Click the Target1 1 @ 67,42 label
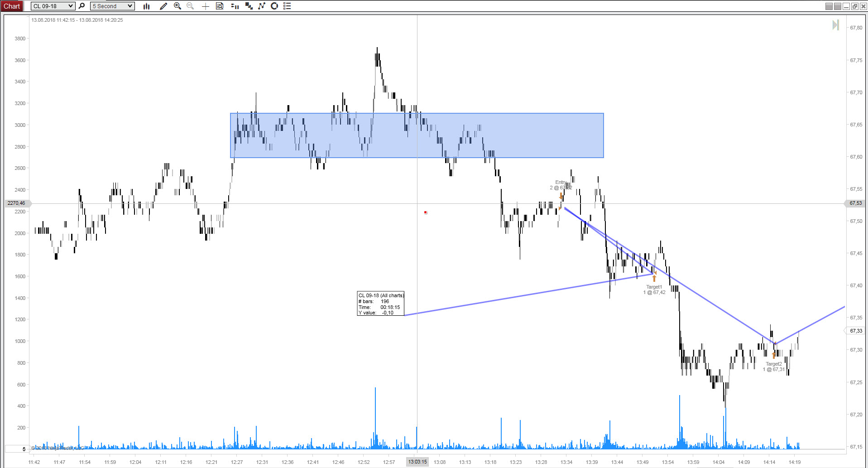This screenshot has width=868, height=468. [654, 289]
